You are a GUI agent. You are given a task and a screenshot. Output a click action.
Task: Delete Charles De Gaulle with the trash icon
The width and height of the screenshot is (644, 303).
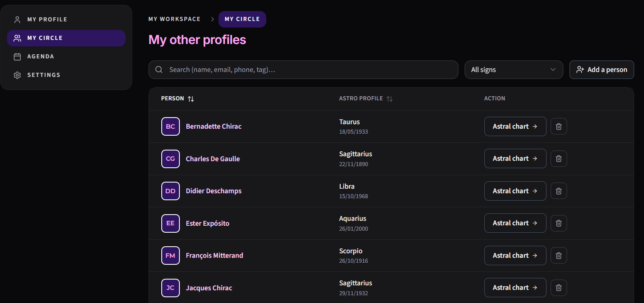click(558, 159)
